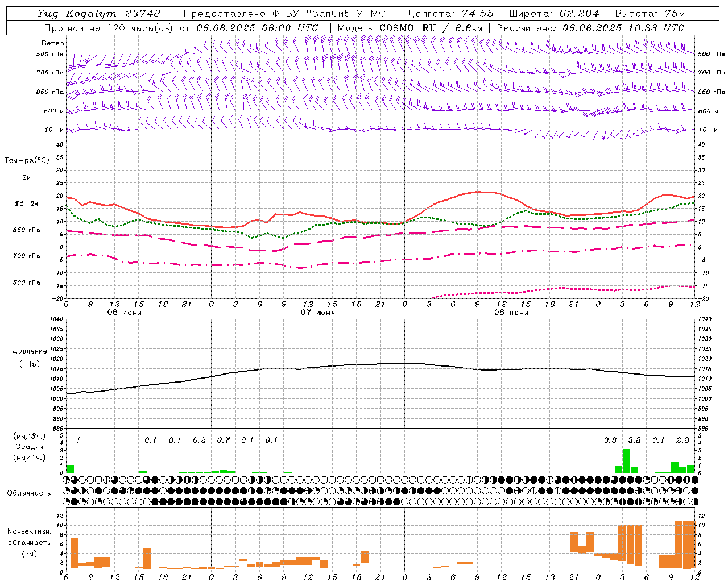Select the forecast start 06.06.2025 06:00 UTC
Image resolution: width=728 pixels, height=582 pixels.
coord(257,28)
